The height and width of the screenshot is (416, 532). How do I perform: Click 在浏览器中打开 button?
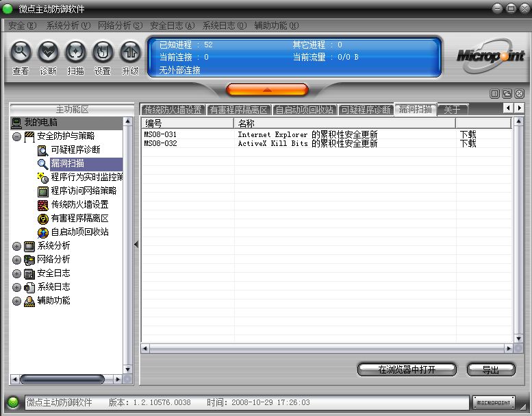click(407, 369)
